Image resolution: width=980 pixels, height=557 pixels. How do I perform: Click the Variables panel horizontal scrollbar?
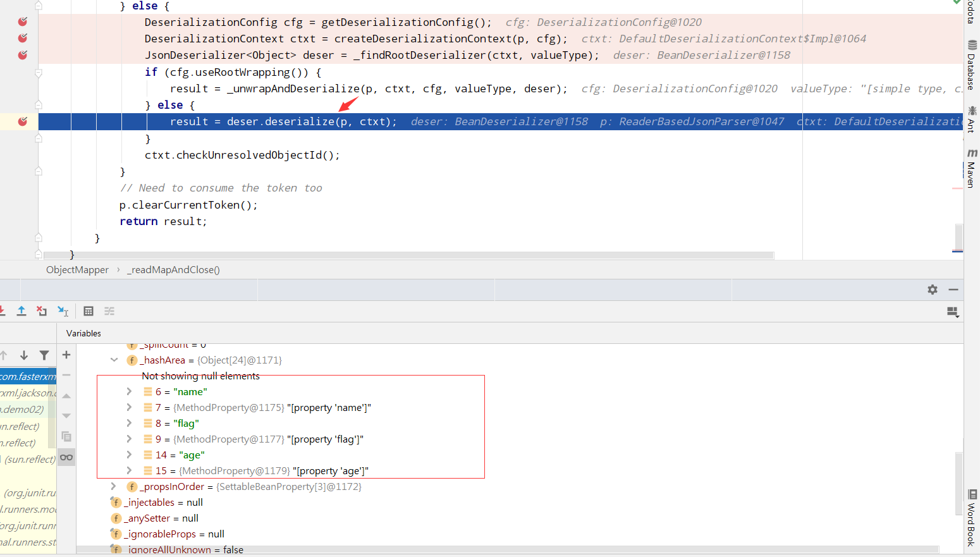pyautogui.click(x=508, y=549)
